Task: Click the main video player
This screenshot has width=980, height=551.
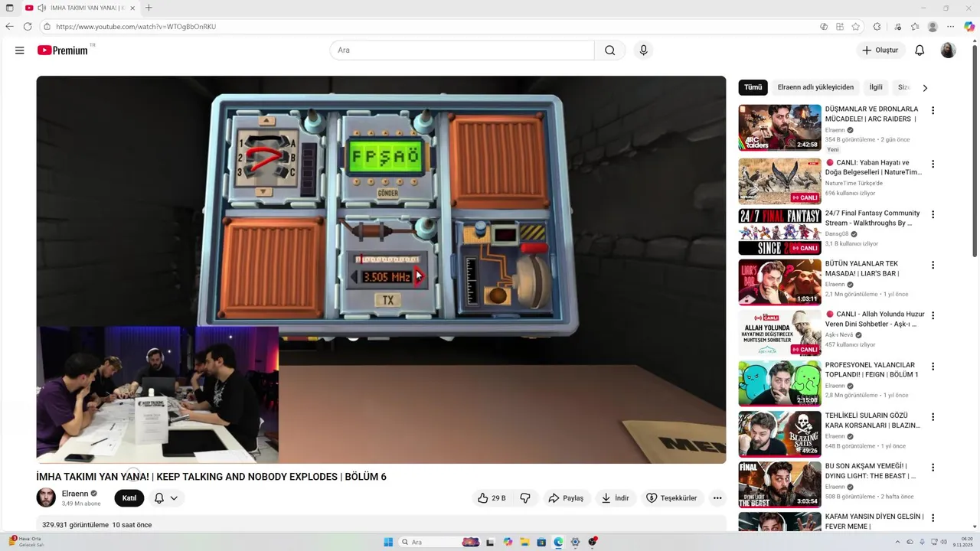Action: tap(381, 269)
